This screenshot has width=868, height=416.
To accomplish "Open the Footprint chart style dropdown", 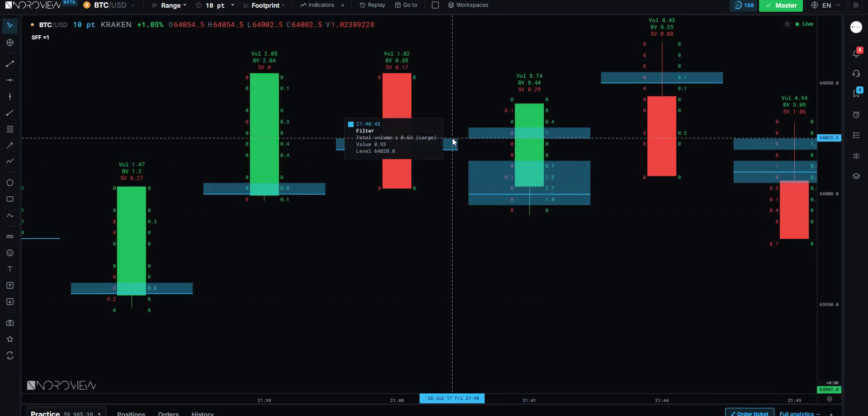I will point(264,5).
